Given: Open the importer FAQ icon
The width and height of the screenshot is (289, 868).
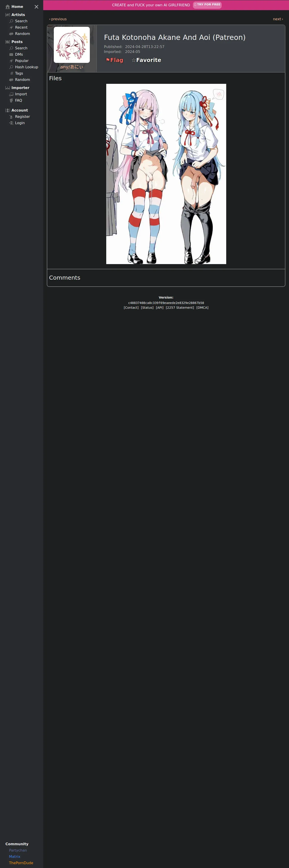Looking at the screenshot, I should point(11,101).
